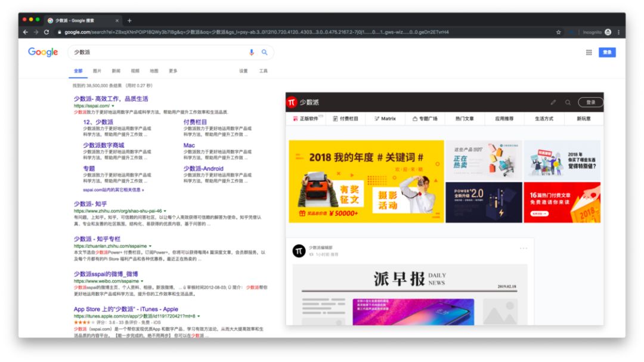644x362 pixels.
Task: Expand the arrow beside zhuanlan.zhihu.com/sspaime
Action: click(150, 246)
